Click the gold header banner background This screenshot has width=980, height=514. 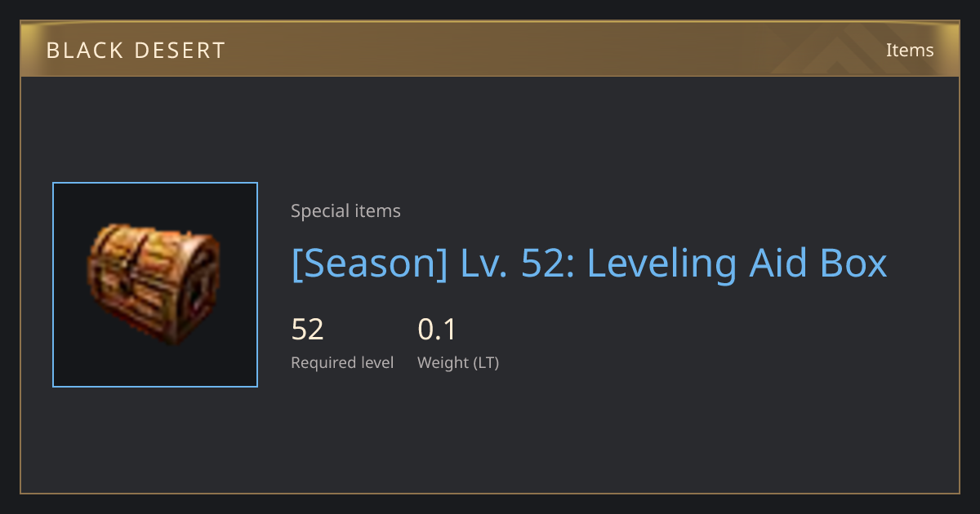[x=490, y=49]
